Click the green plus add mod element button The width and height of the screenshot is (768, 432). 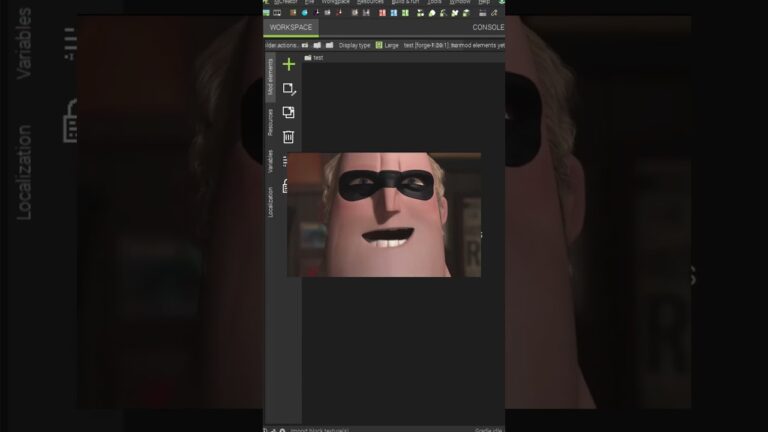(289, 65)
